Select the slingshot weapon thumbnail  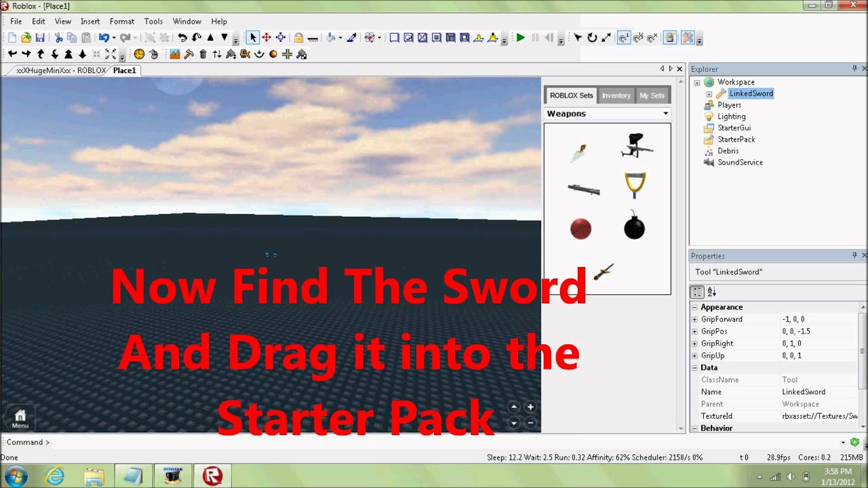pyautogui.click(x=634, y=184)
